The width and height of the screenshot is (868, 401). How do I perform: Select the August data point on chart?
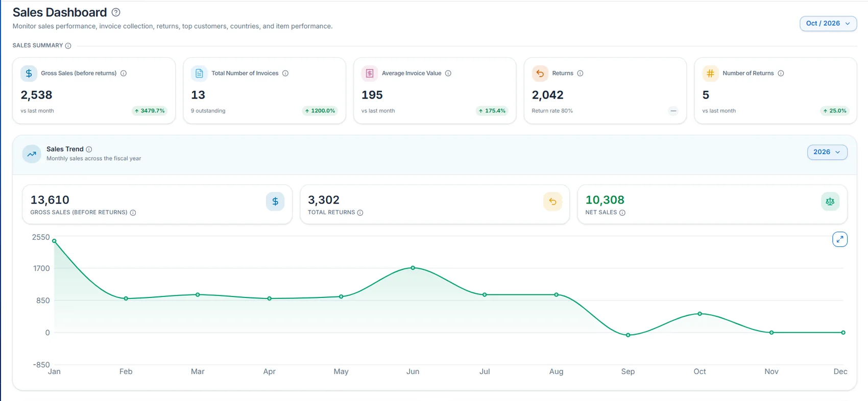(557, 295)
